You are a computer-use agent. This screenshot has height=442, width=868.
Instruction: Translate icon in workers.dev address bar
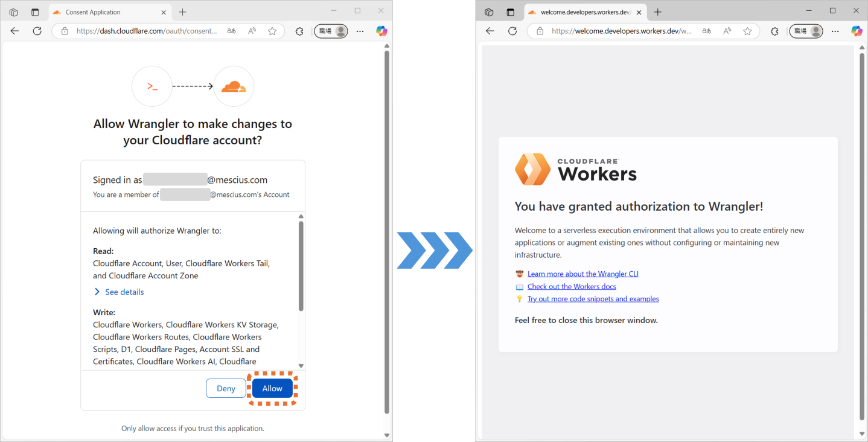706,31
